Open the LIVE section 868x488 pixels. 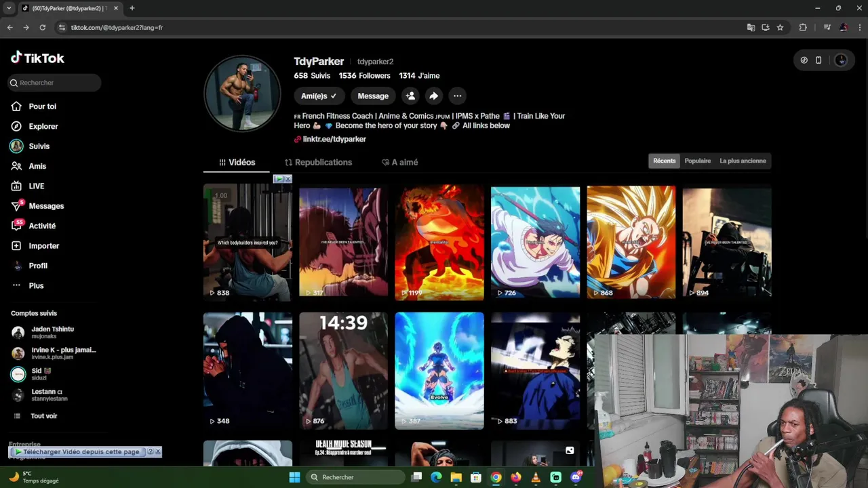tap(36, 186)
